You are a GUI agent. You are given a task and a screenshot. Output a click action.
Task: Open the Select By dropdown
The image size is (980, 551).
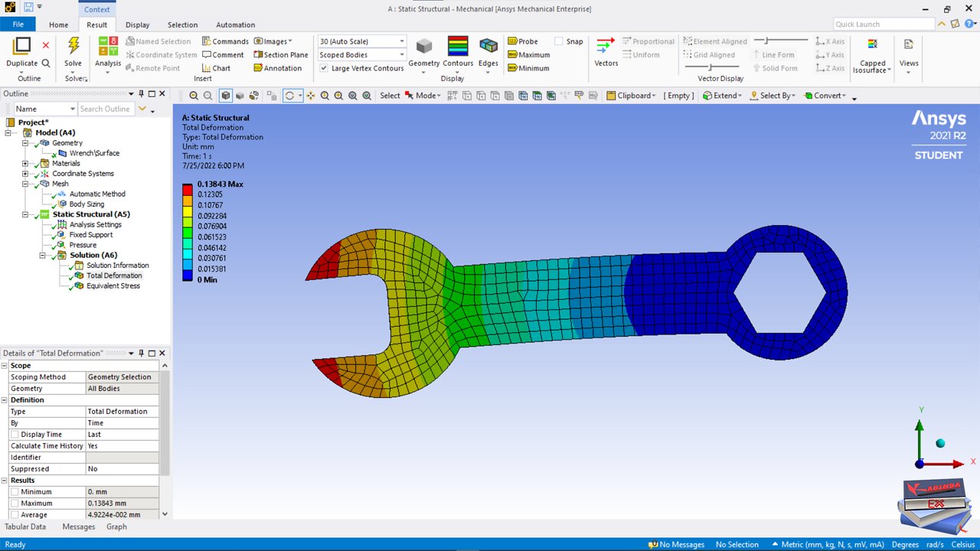[773, 96]
